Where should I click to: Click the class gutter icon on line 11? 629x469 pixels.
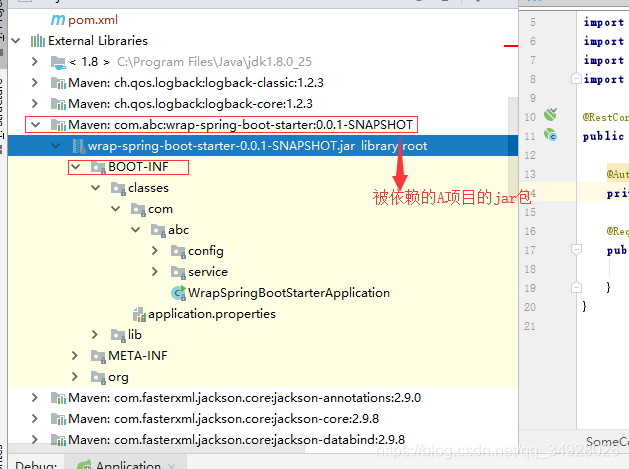550,134
